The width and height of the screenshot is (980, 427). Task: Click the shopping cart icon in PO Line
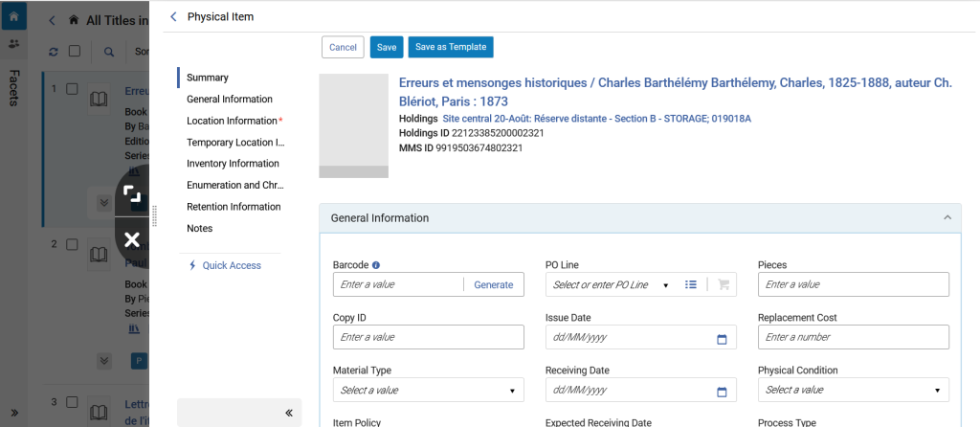click(724, 284)
